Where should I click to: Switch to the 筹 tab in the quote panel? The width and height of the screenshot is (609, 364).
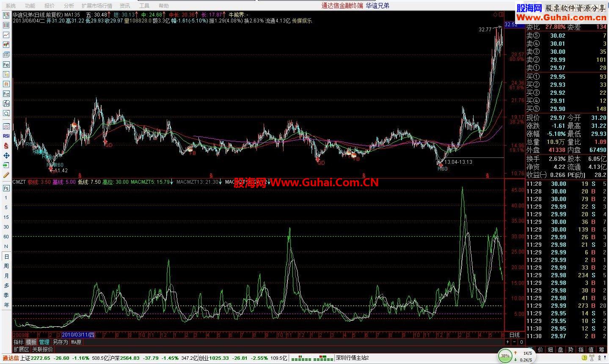(602, 350)
